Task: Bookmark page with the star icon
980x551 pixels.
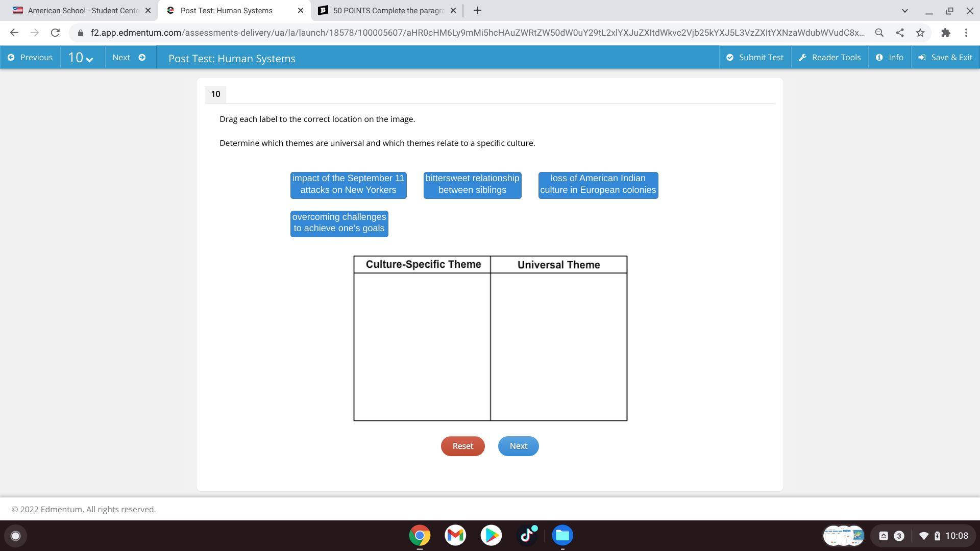Action: (920, 33)
